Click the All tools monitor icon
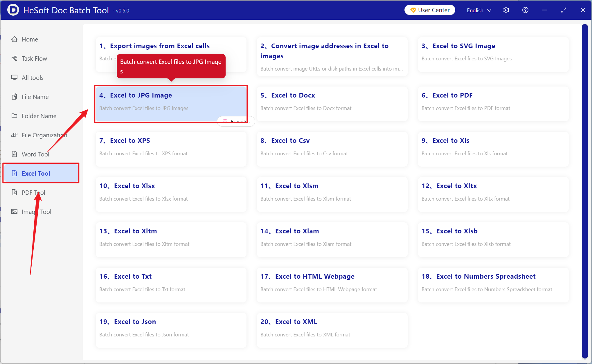Viewport: 592px width, 364px height. (14, 78)
